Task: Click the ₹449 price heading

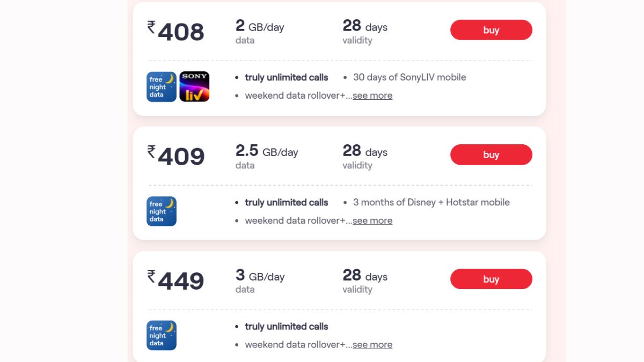Action: [176, 280]
